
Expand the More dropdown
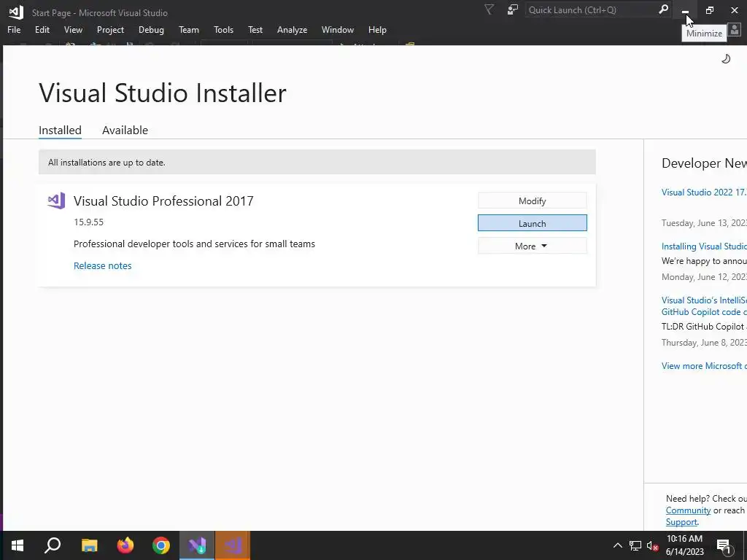click(532, 246)
